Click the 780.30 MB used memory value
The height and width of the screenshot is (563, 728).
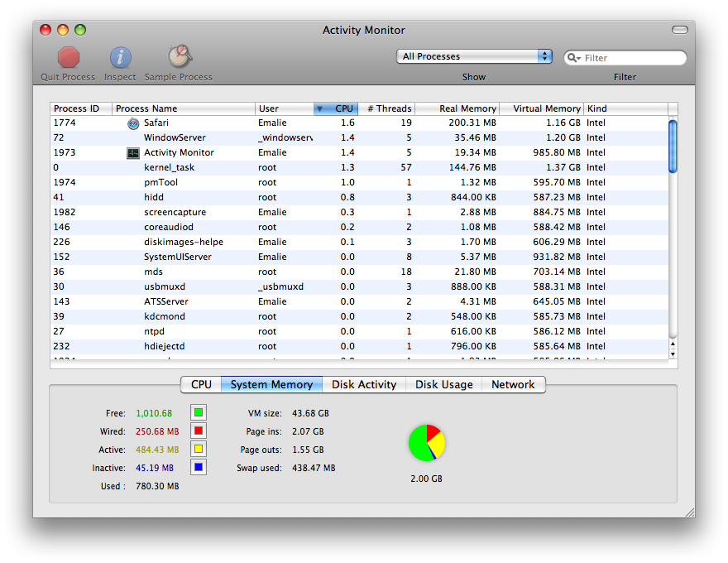[157, 486]
